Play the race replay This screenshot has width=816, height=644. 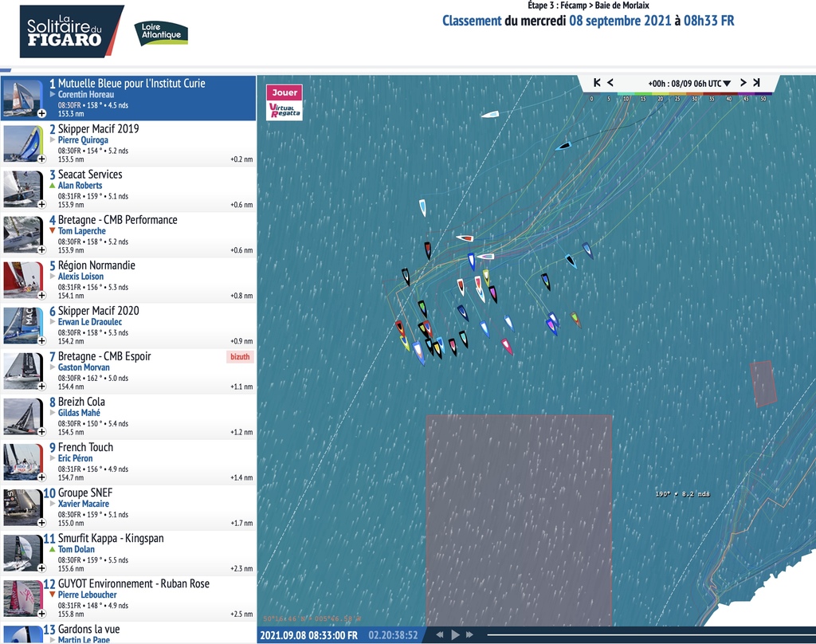pos(455,634)
